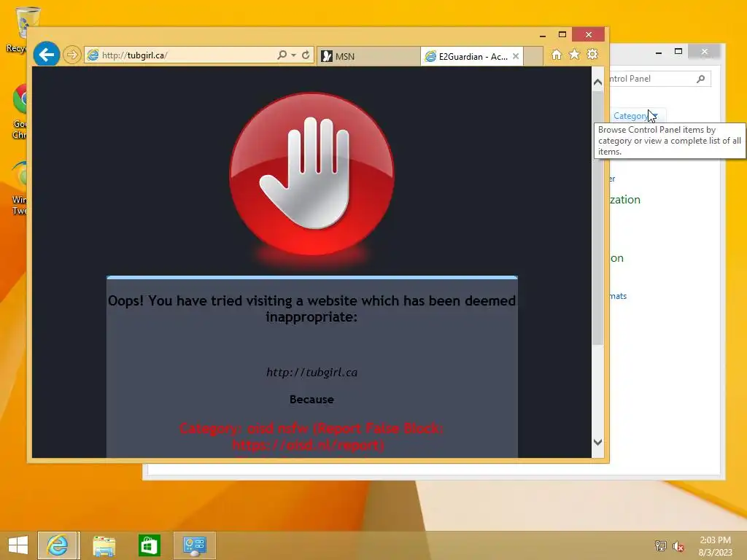
Task: Click the vertical scrollbar thumb in browser
Action: (x=598, y=217)
